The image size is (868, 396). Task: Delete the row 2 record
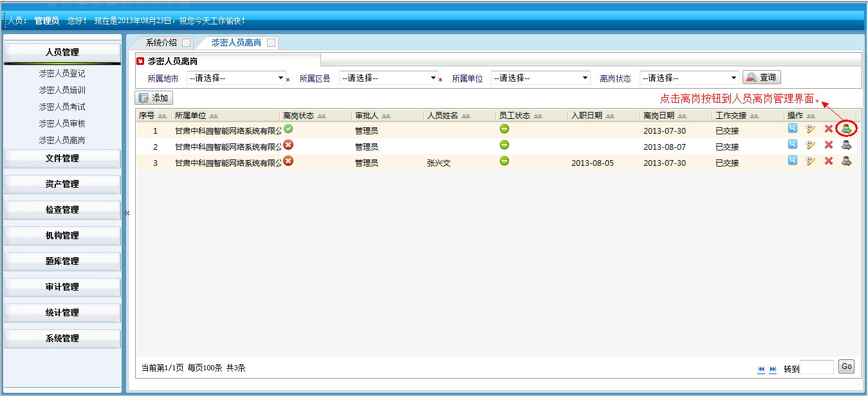coord(829,145)
